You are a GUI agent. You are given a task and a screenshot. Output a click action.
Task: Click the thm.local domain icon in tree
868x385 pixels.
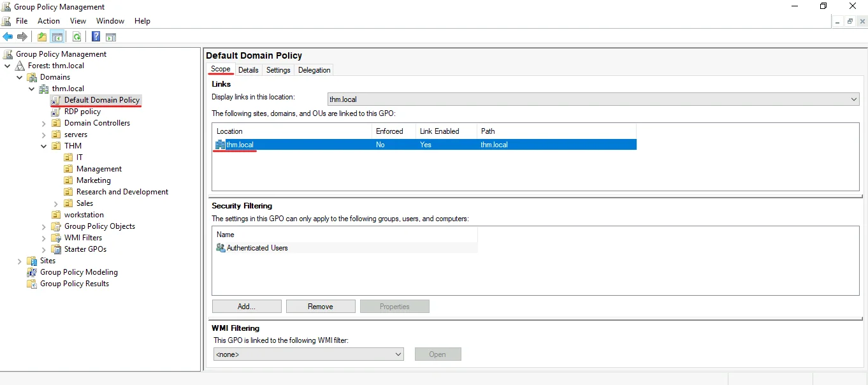point(44,89)
